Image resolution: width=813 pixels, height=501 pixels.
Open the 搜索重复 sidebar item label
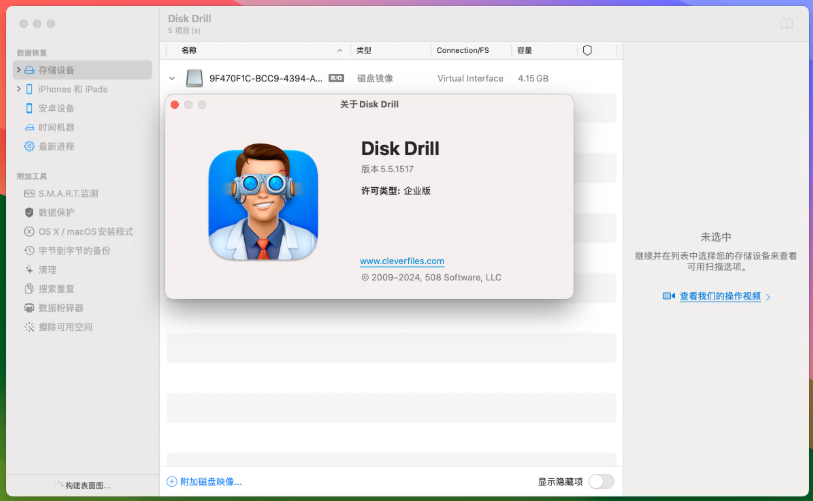pos(57,289)
